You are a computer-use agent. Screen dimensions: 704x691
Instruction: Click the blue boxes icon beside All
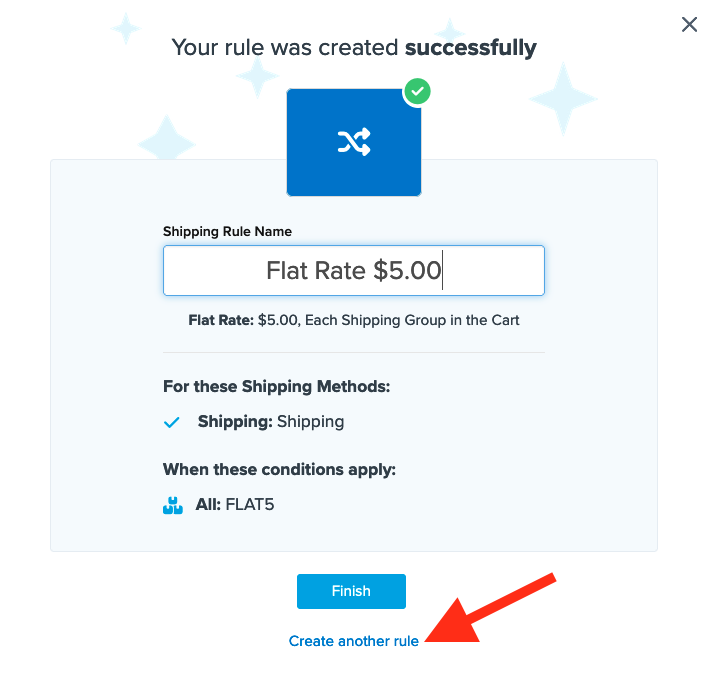pyautogui.click(x=172, y=506)
